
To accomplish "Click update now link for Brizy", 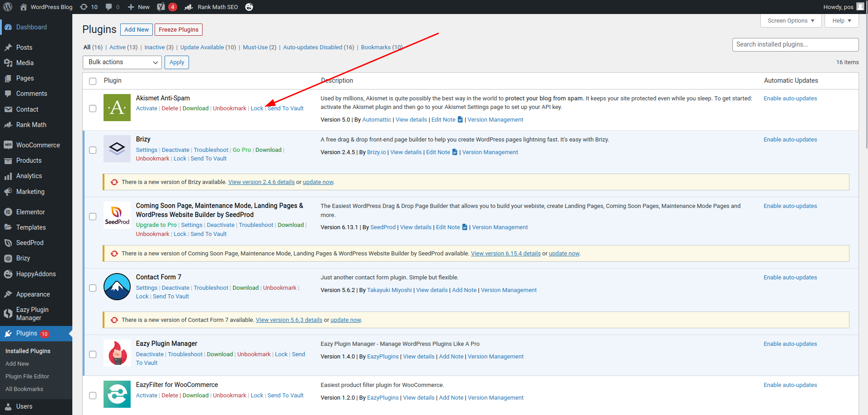I will pos(318,182).
